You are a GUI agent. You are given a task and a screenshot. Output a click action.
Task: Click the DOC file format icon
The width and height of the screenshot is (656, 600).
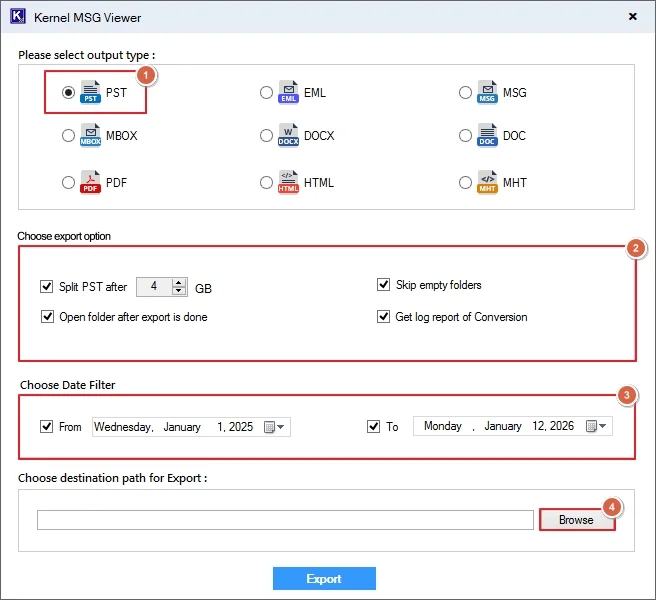(x=487, y=135)
